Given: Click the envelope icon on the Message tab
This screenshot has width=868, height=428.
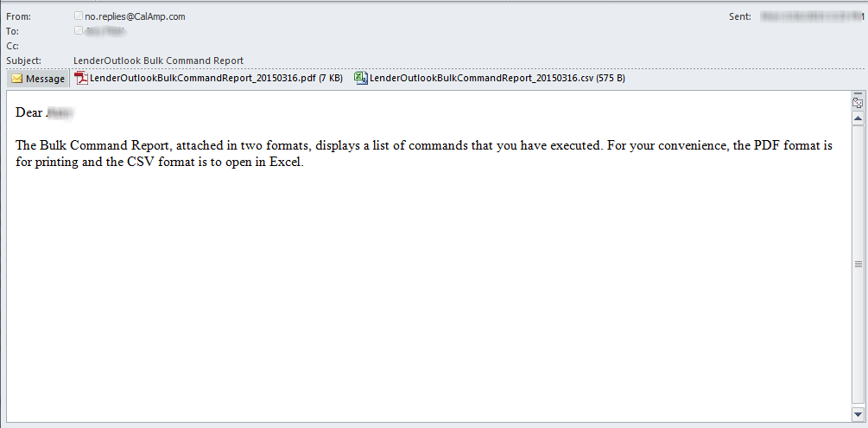Looking at the screenshot, I should pyautogui.click(x=16, y=79).
